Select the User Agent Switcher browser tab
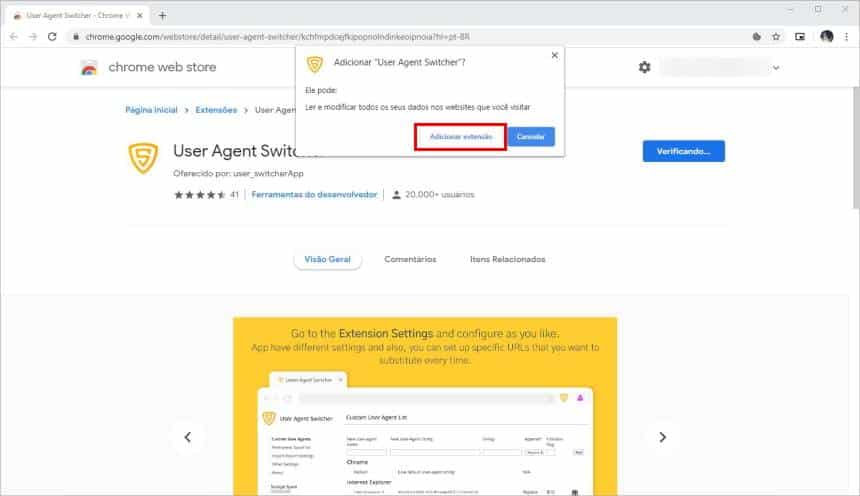860x496 pixels. click(x=77, y=15)
